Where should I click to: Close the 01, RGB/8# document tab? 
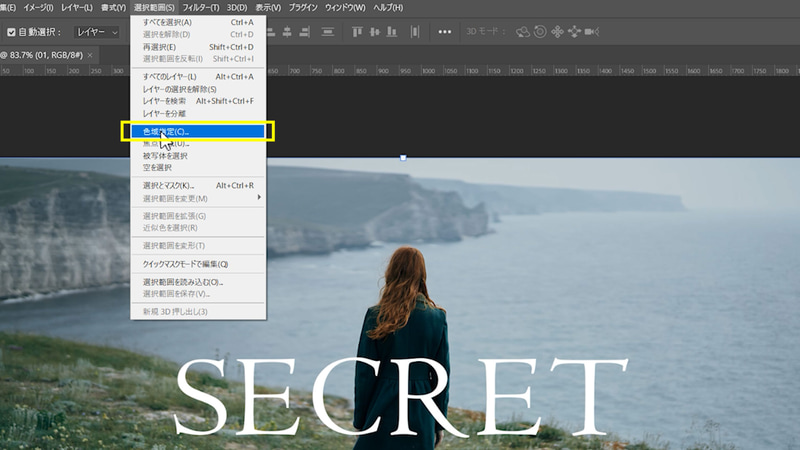click(90, 55)
